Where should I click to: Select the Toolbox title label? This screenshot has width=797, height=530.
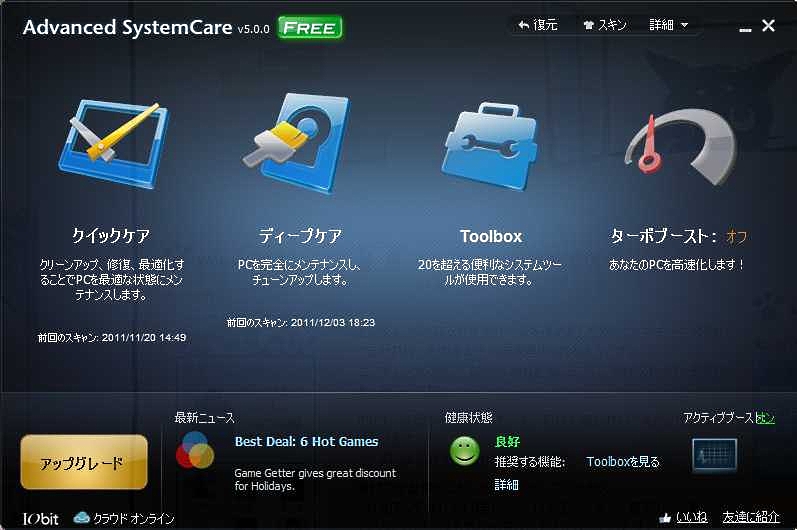[491, 236]
